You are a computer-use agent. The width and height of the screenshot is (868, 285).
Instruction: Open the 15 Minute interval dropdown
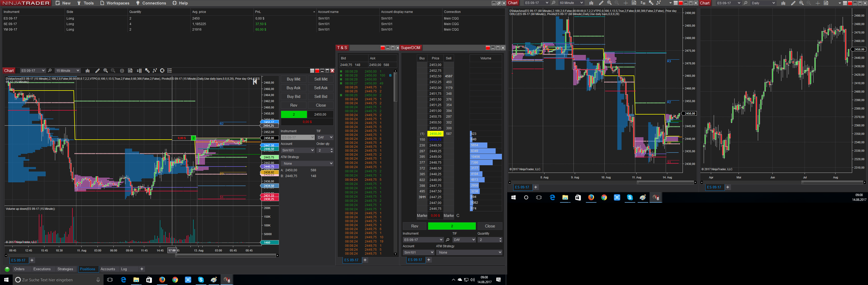67,71
